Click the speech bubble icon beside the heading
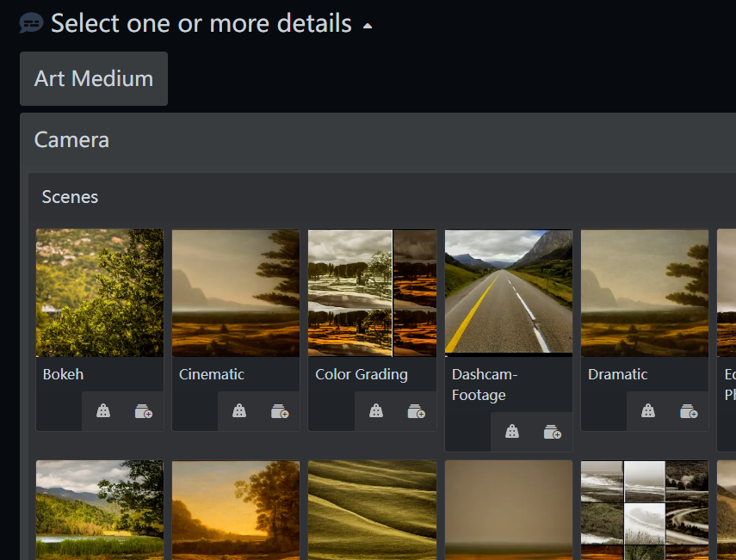 pyautogui.click(x=31, y=23)
